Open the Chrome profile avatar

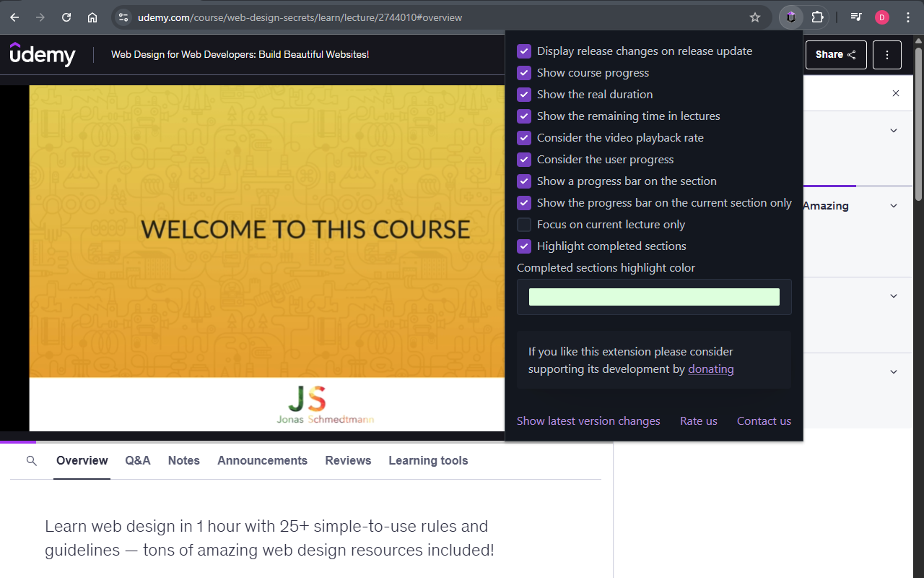click(882, 17)
